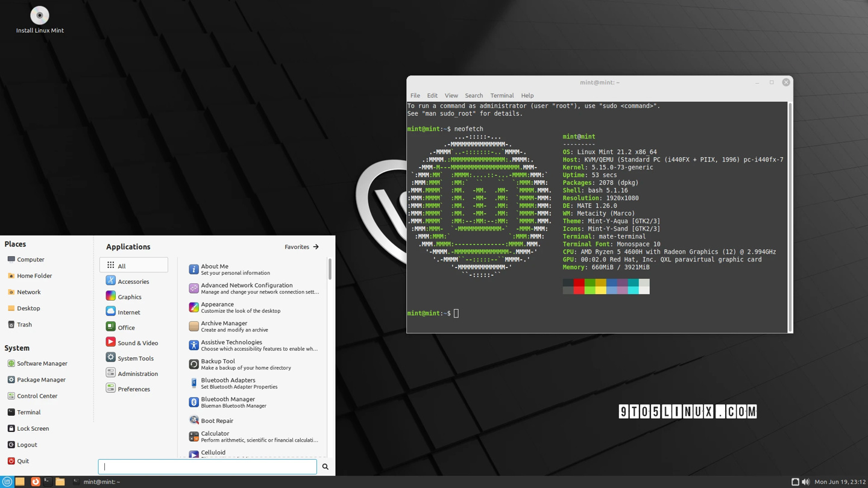The image size is (868, 488).
Task: Click Show Desktop icon in panel
Action: click(20, 481)
